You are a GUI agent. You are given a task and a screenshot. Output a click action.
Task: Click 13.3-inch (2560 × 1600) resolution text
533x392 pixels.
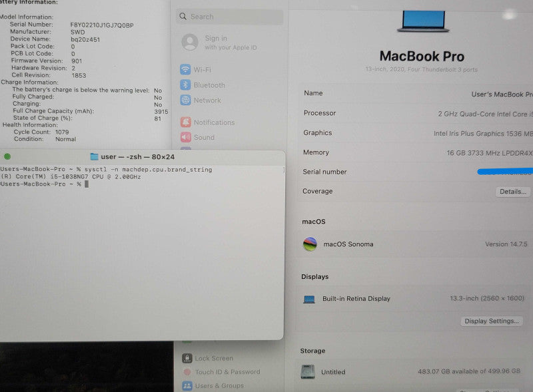[487, 298]
